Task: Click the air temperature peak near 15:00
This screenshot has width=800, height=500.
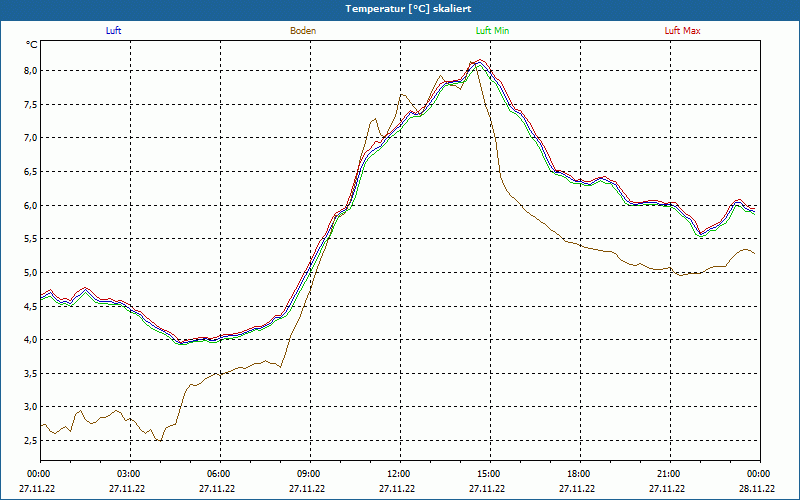Action: pos(480,62)
